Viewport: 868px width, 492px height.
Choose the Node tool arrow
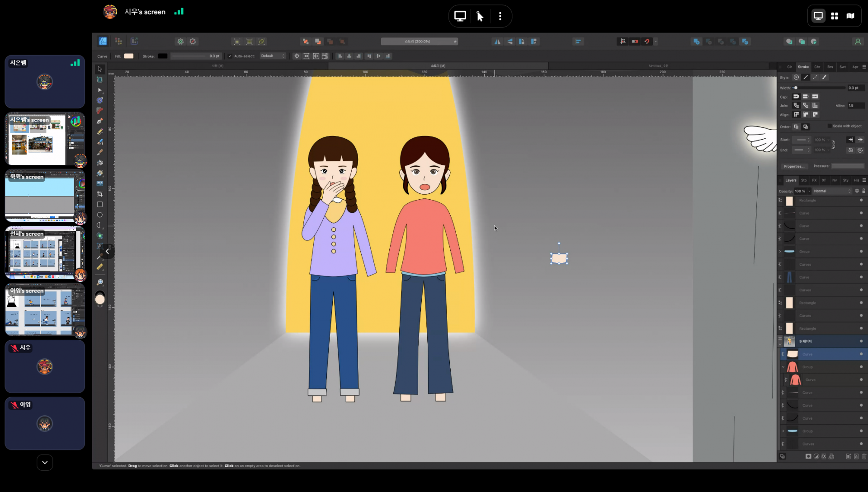tap(99, 90)
